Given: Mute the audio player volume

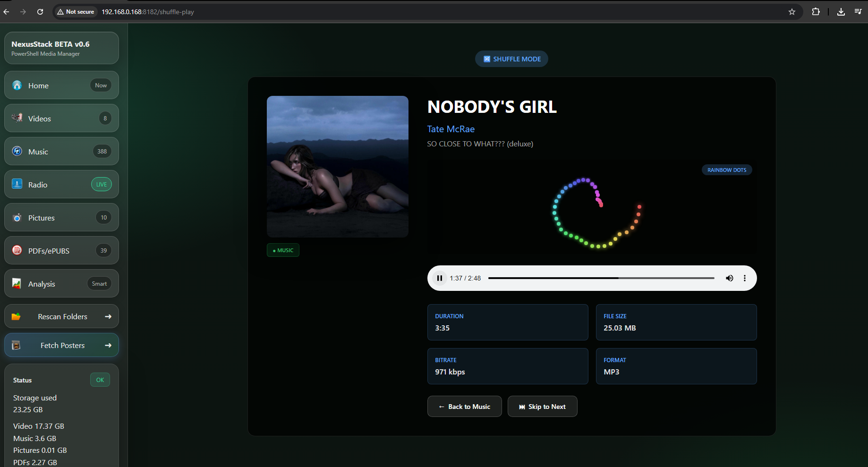Looking at the screenshot, I should click(729, 278).
